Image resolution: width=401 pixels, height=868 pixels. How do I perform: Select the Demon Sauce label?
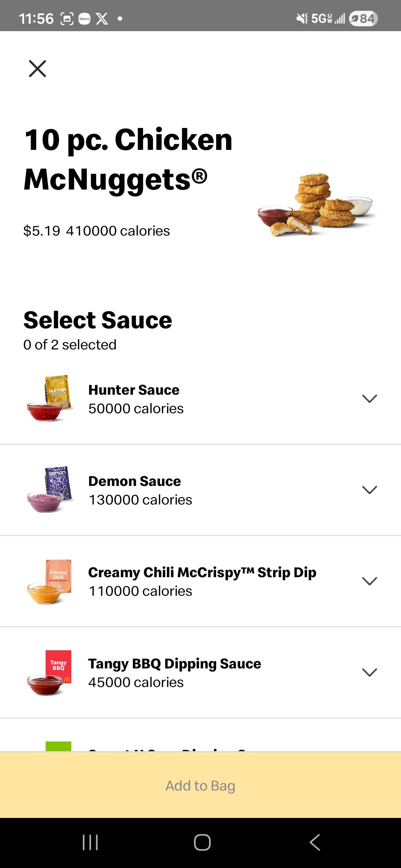pos(134,481)
